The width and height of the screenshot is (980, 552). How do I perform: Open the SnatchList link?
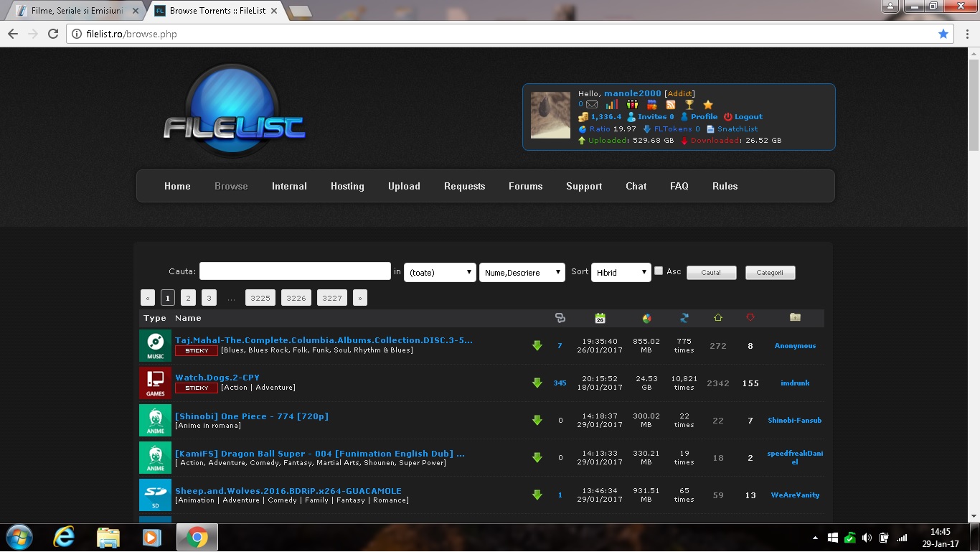738,129
